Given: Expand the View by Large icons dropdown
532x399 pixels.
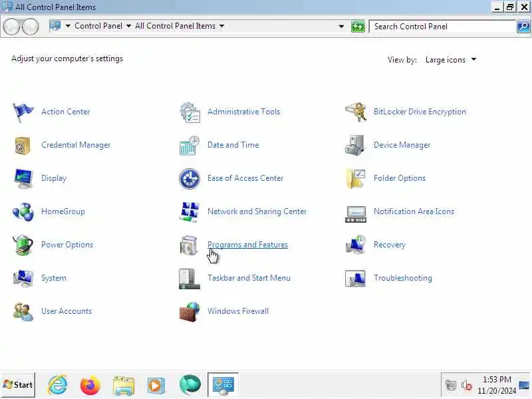Looking at the screenshot, I should (x=473, y=60).
